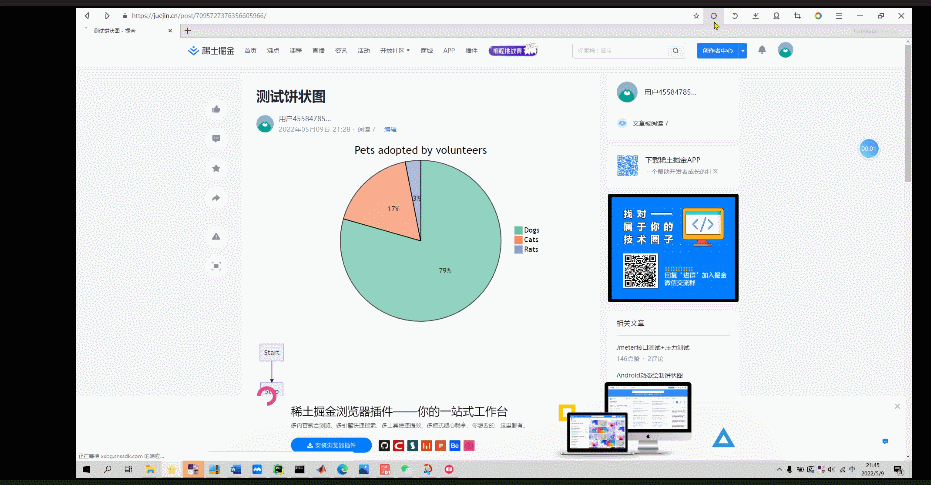931x485 pixels.
Task: Select the browser tab for this article
Action: coord(128,31)
